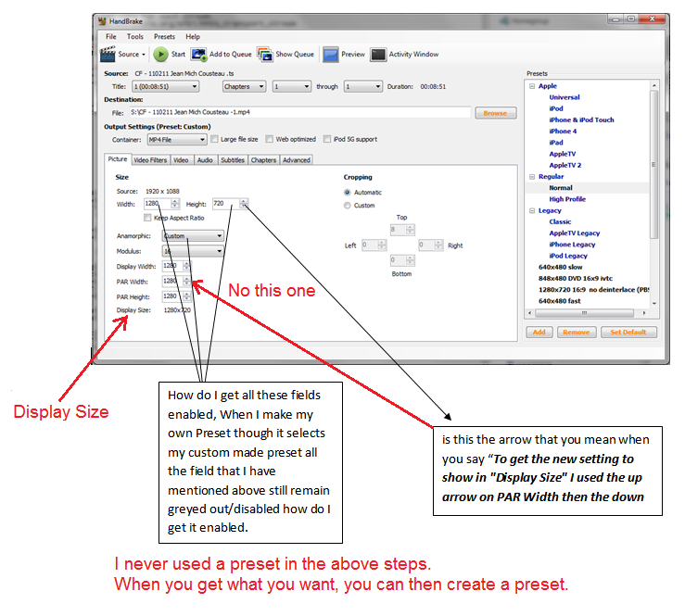Open the Container MP4 File dropdown
The height and width of the screenshot is (616, 685).
click(x=177, y=140)
